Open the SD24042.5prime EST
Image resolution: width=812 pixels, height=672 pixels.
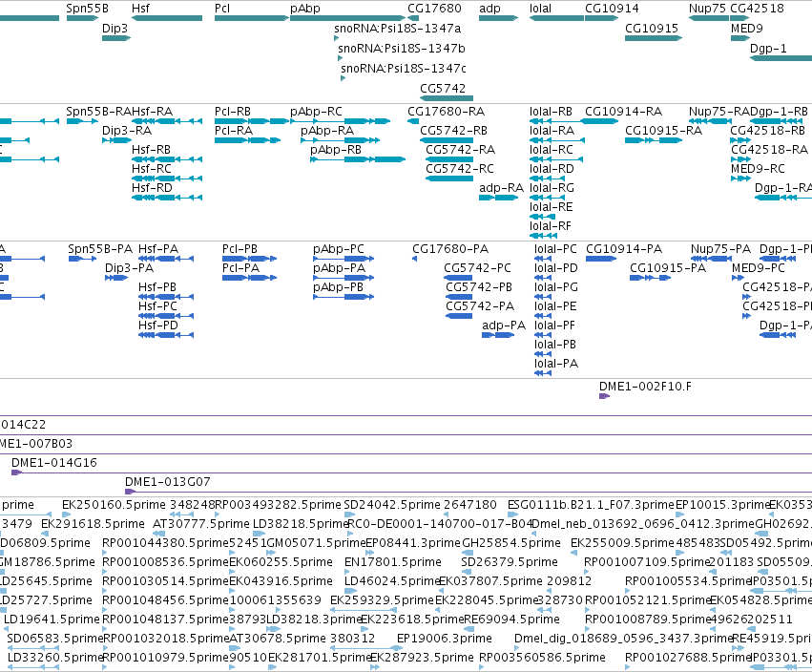[348, 514]
